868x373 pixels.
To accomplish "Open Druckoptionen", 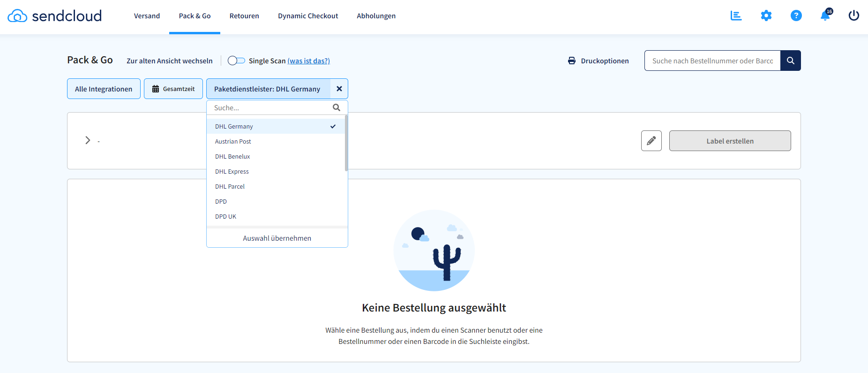I will coord(599,61).
